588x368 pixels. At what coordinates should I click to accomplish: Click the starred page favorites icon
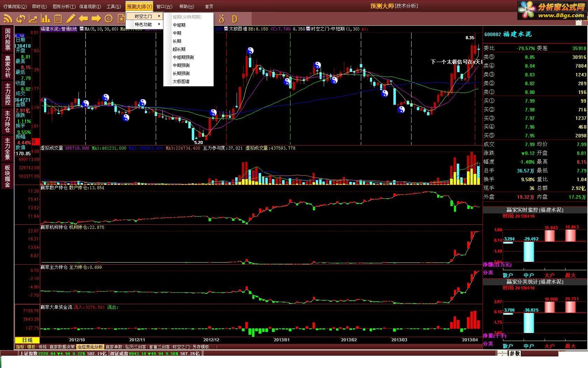[121, 19]
